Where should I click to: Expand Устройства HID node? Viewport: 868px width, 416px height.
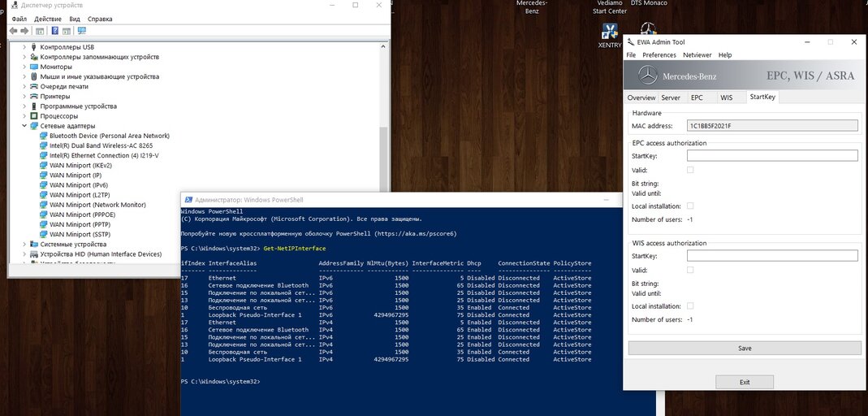pos(24,254)
